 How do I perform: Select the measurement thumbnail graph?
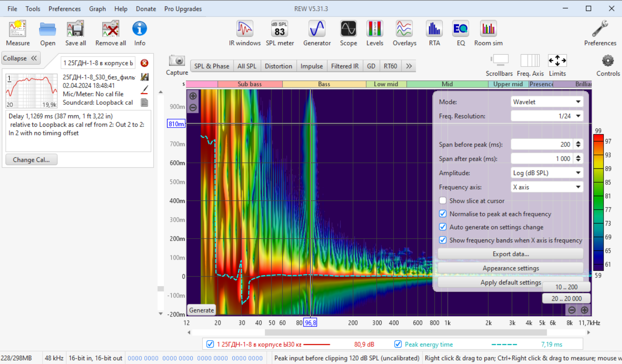[32, 91]
